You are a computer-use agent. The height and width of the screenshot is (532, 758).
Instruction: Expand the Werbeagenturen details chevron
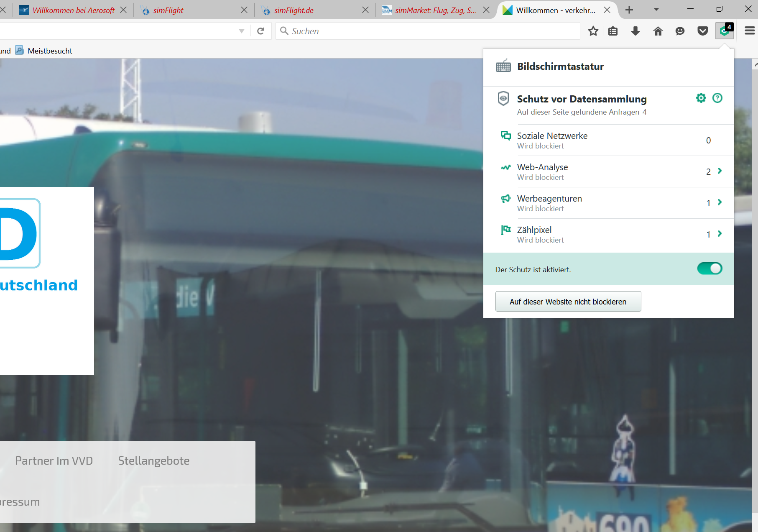tap(720, 202)
